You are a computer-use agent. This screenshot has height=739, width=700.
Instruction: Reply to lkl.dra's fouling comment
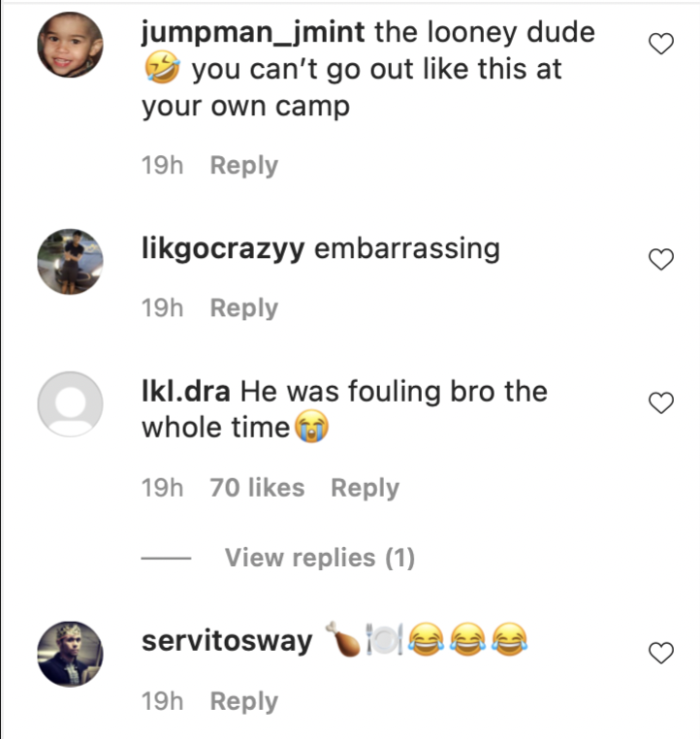click(365, 488)
